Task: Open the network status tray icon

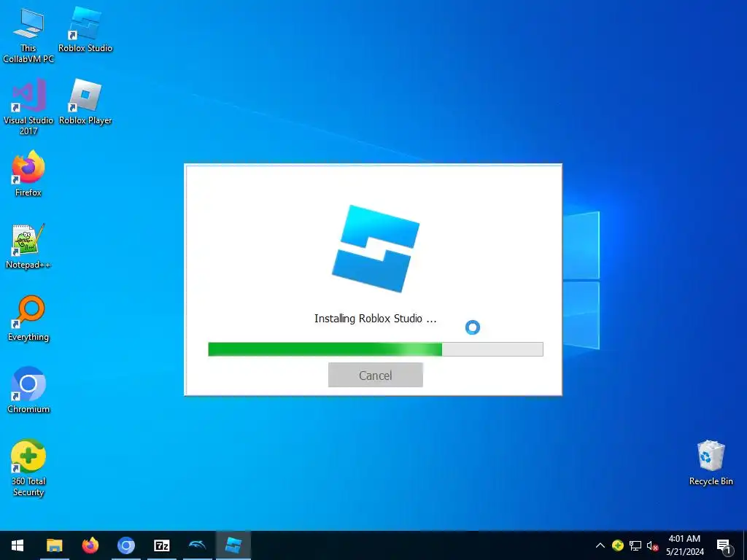Action: click(x=635, y=545)
